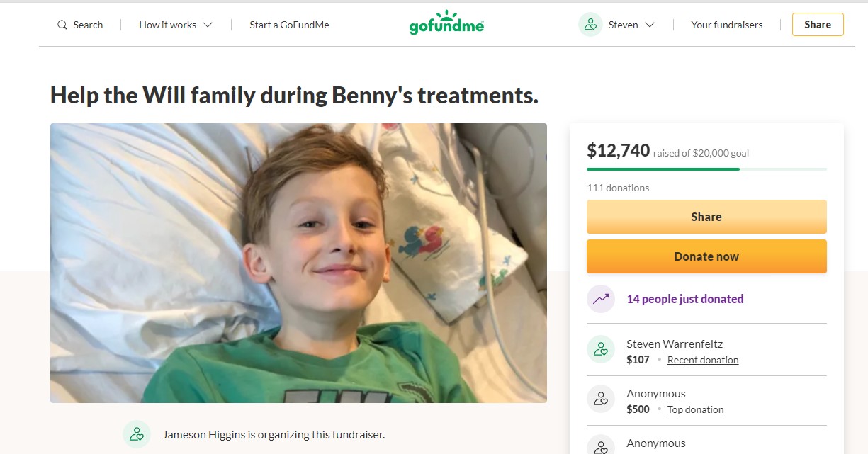Open the GoFundMe logo homepage

(446, 23)
